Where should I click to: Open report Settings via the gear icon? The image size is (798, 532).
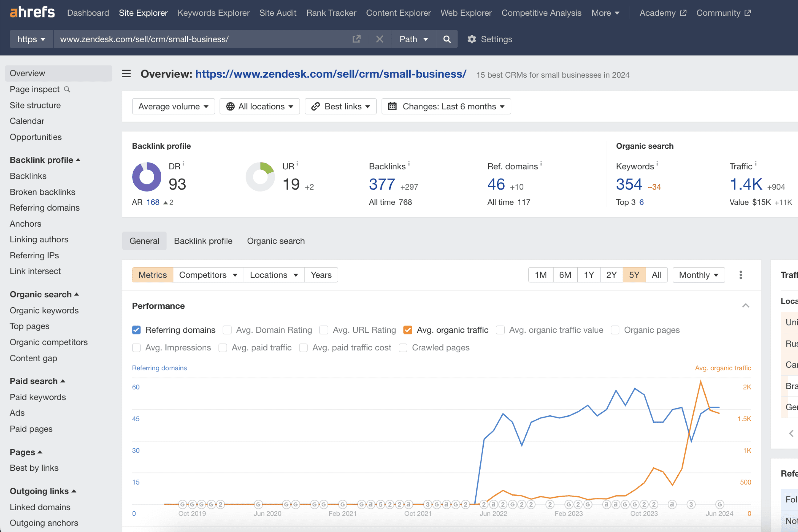click(472, 39)
